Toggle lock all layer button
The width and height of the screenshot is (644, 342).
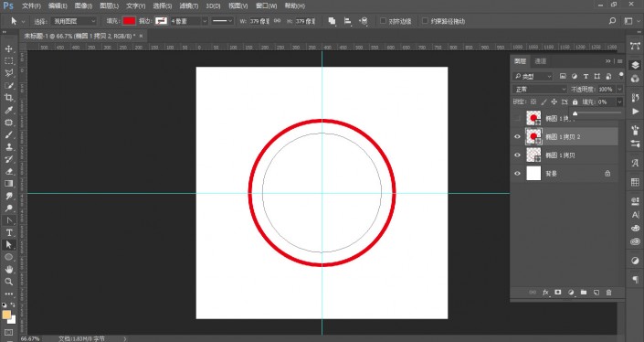click(575, 102)
